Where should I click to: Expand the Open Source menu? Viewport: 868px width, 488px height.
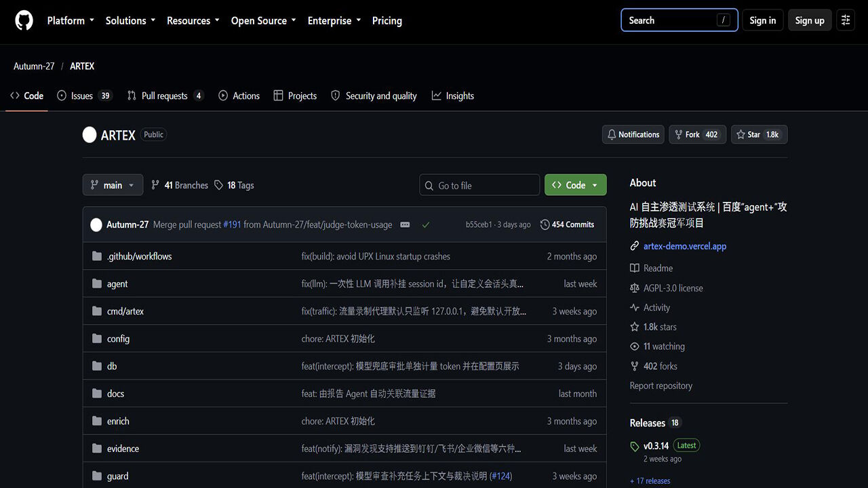tap(263, 20)
